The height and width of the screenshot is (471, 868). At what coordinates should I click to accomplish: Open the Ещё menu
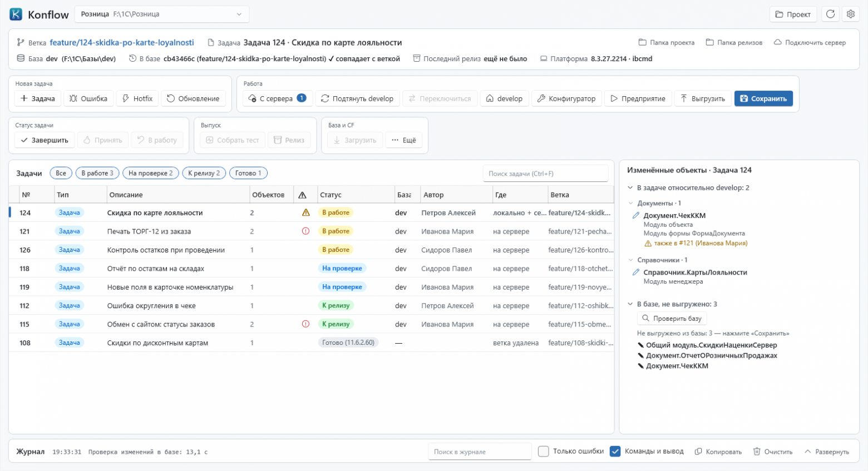404,140
